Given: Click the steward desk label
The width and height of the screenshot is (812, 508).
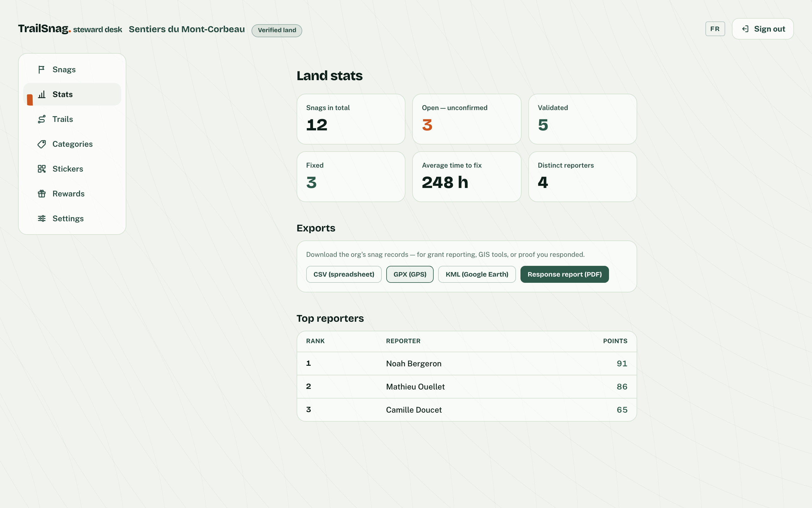Looking at the screenshot, I should tap(98, 30).
